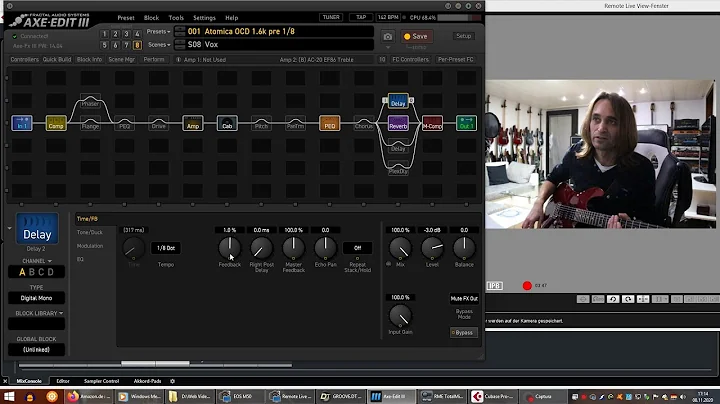Switch to scene 5
The height and width of the screenshot is (404, 720).
coord(104,45)
